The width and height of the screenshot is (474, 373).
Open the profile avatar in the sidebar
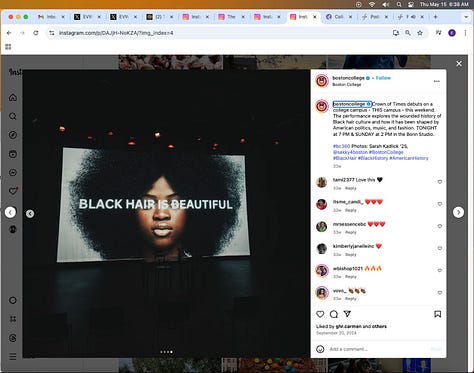click(13, 229)
